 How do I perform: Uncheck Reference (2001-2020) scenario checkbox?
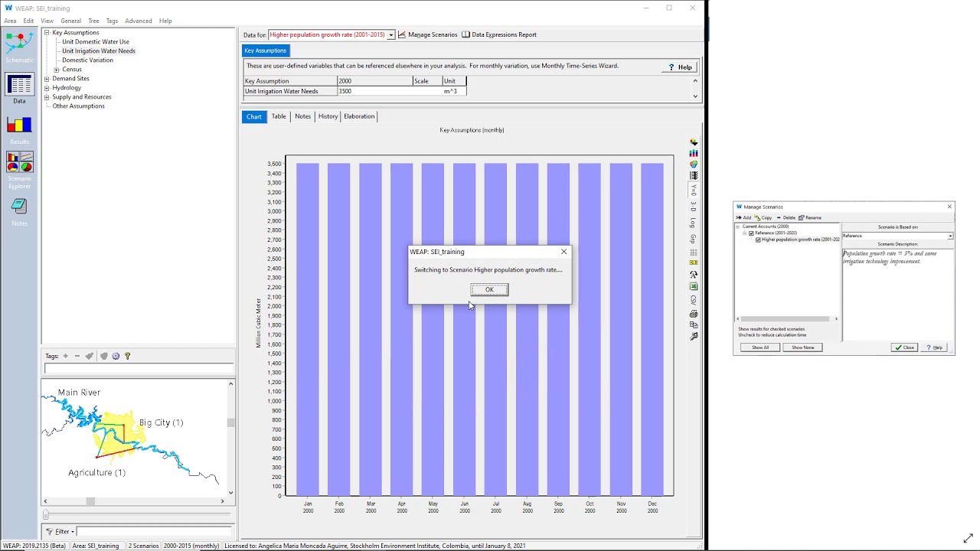751,233
